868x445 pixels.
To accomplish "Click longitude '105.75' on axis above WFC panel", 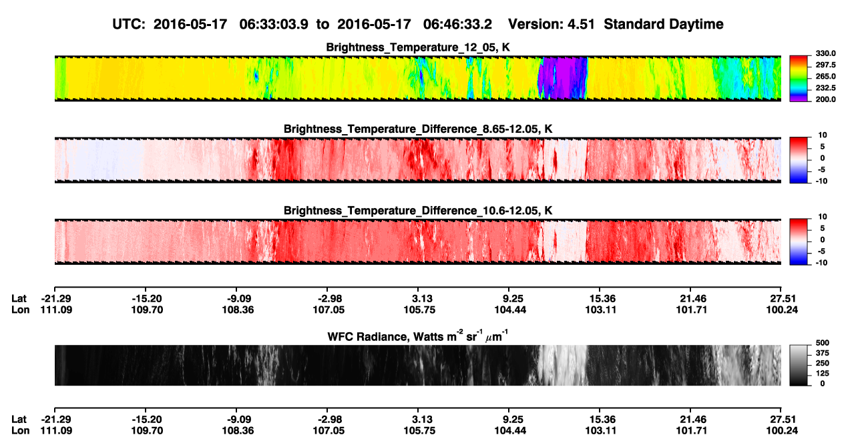I will point(419,310).
